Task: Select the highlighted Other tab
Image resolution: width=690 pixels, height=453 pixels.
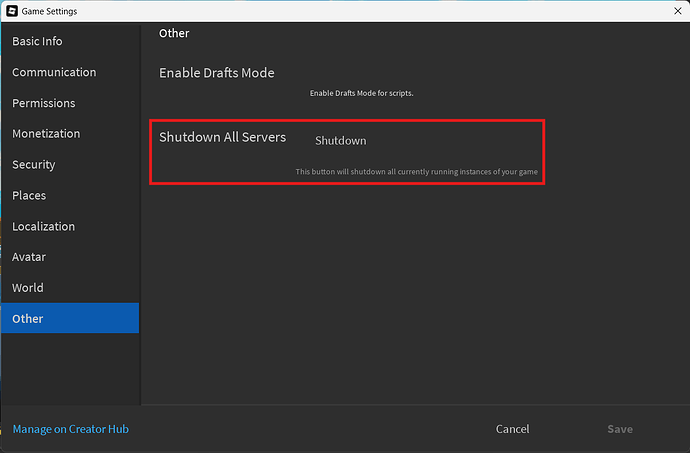Action: click(x=70, y=318)
